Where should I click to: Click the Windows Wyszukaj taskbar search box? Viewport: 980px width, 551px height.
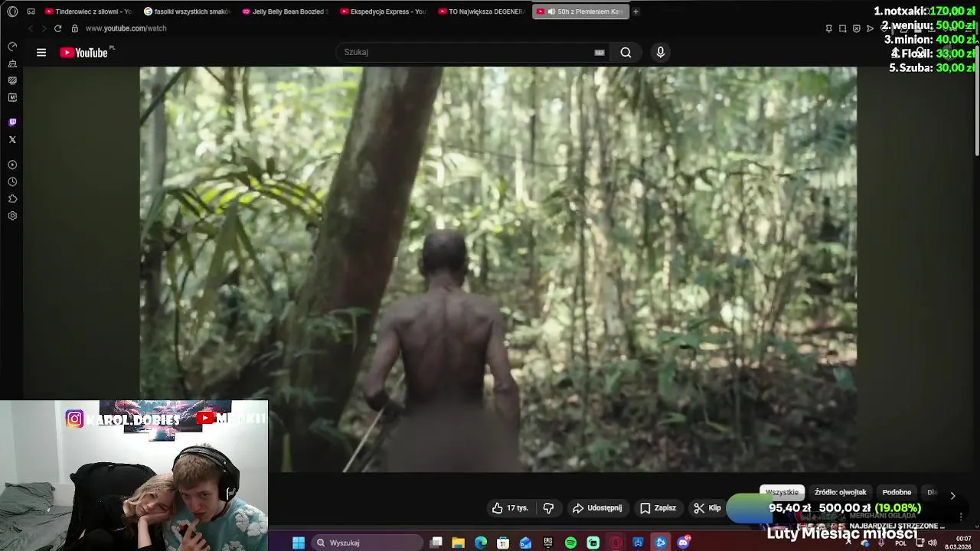coord(367,543)
